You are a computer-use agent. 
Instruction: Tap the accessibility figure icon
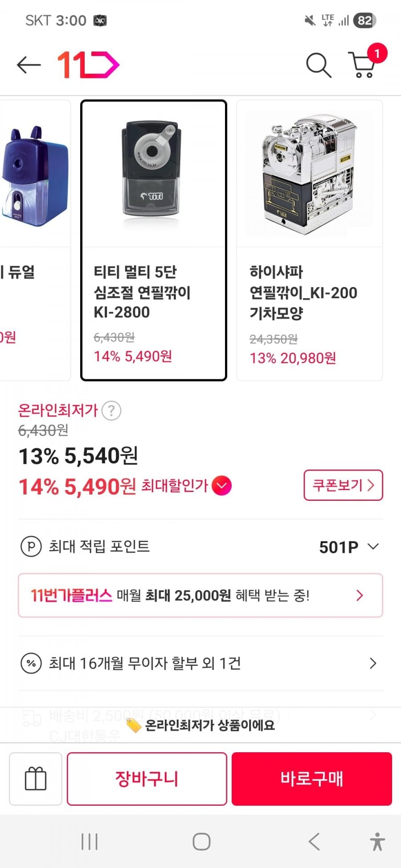tap(377, 842)
